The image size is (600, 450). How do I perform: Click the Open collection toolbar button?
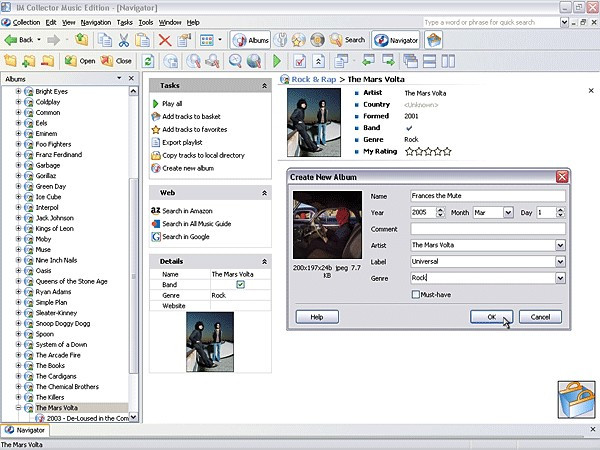click(x=80, y=61)
